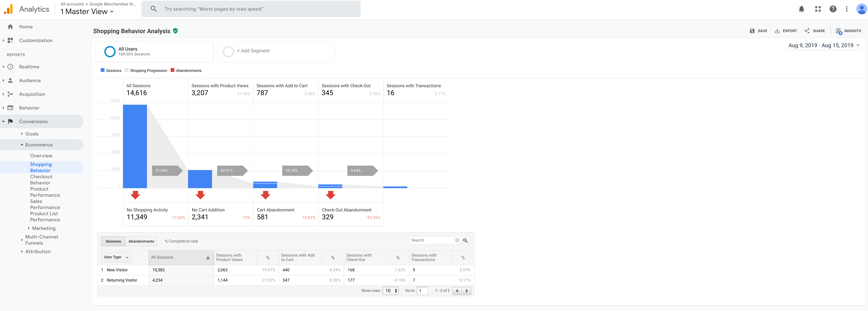Click the blue Sessions legend swatch

[x=102, y=70]
